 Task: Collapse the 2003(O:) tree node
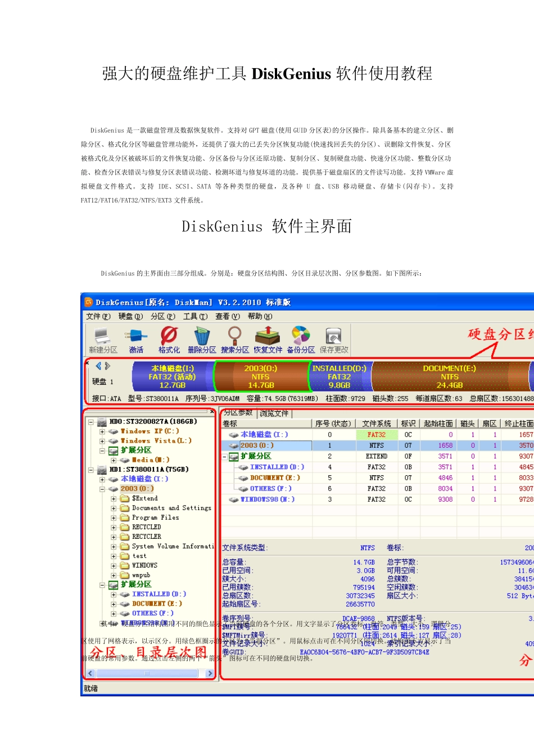coord(102,489)
